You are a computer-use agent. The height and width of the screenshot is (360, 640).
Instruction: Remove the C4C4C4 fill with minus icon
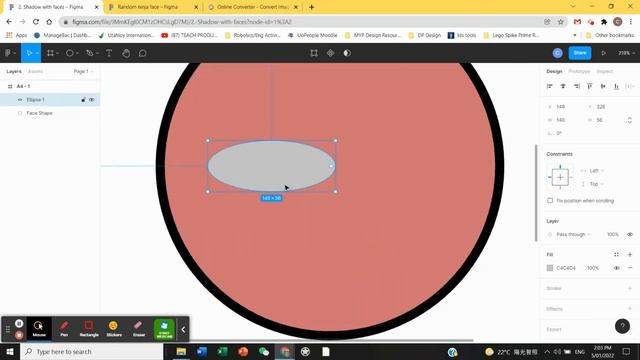point(630,268)
